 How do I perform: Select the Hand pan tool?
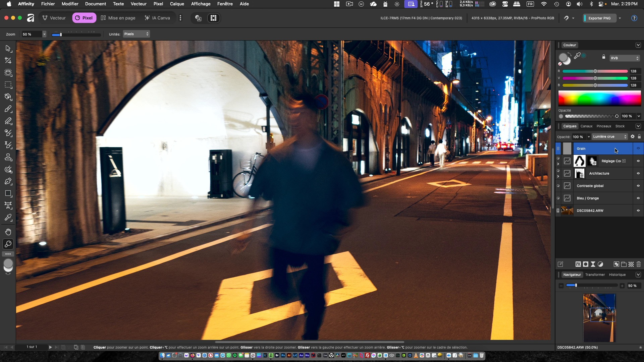8,232
